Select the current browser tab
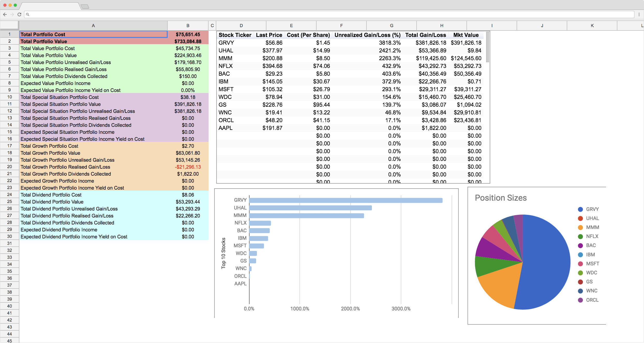644x343 pixels. pos(50,6)
